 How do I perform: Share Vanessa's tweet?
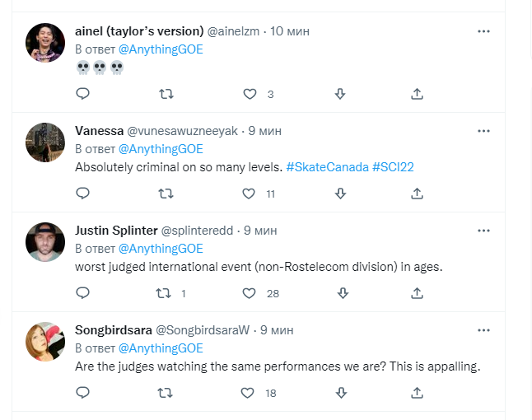click(x=417, y=194)
